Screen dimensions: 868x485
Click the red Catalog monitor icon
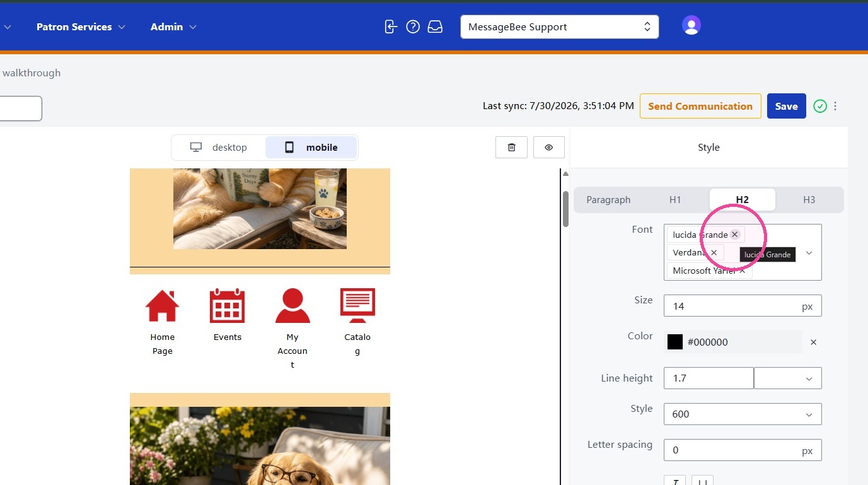click(357, 306)
